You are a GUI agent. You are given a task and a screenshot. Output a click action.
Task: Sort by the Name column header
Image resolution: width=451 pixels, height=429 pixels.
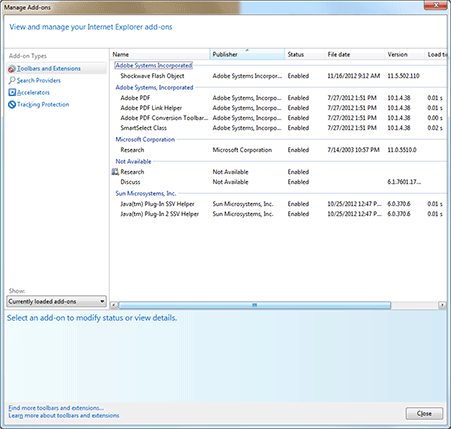pyautogui.click(x=160, y=54)
